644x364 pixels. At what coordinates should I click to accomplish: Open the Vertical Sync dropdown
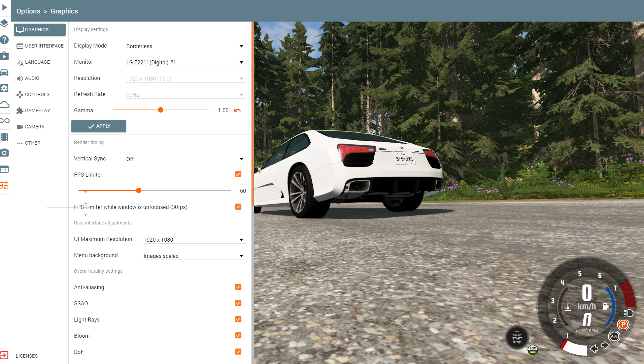[185, 159]
